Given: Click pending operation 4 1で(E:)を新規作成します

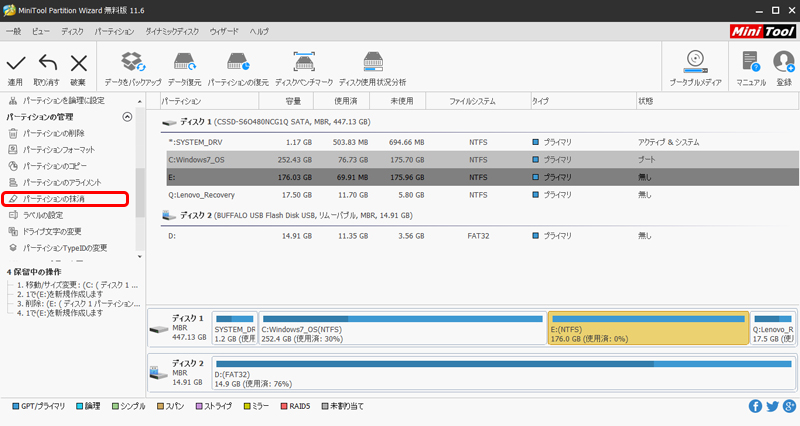Looking at the screenshot, I should [60, 313].
